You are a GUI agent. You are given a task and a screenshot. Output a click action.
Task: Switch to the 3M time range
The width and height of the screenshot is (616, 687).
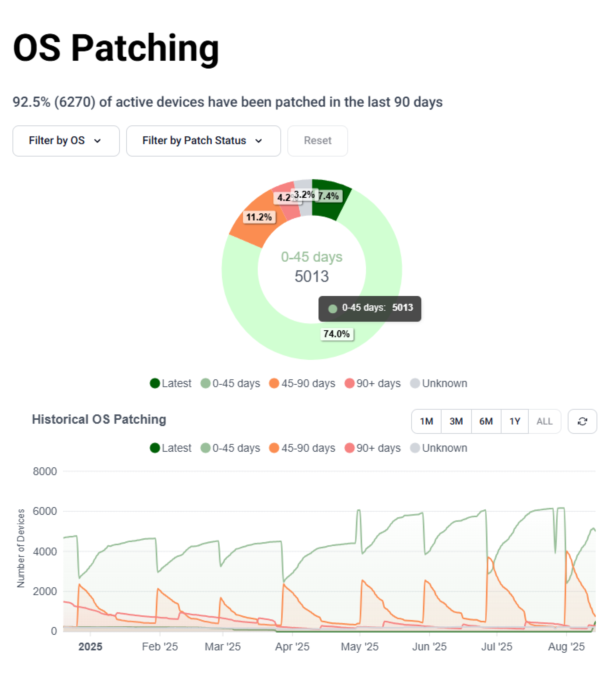coord(456,421)
